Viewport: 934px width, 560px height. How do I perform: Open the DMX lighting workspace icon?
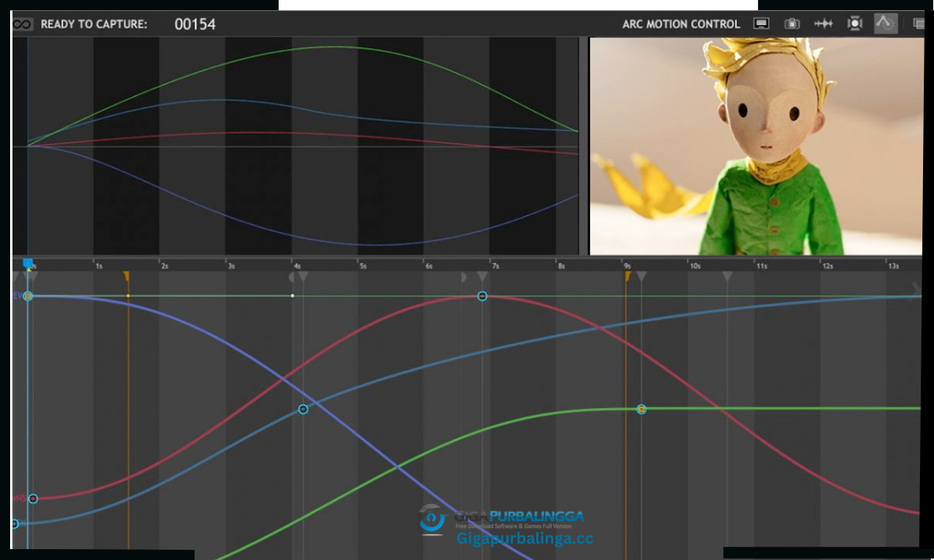click(x=855, y=23)
